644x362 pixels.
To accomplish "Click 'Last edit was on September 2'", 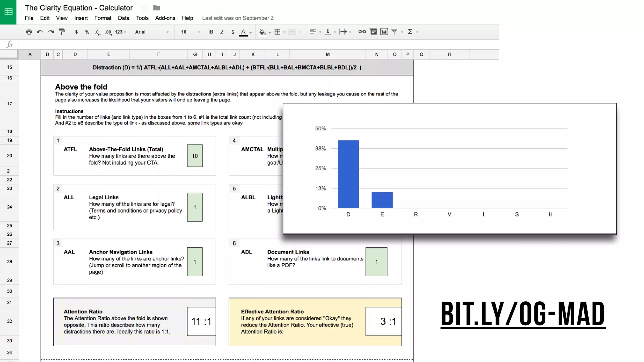I will tap(238, 18).
